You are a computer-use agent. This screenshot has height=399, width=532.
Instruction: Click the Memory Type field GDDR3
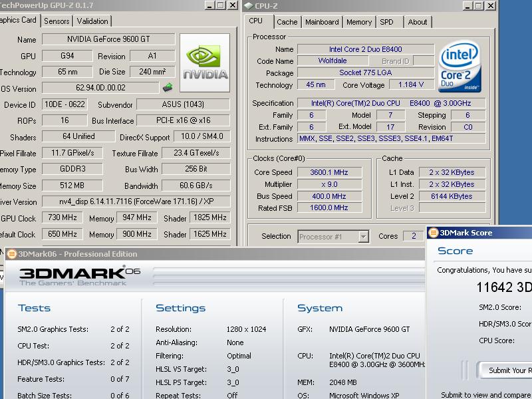pos(72,169)
